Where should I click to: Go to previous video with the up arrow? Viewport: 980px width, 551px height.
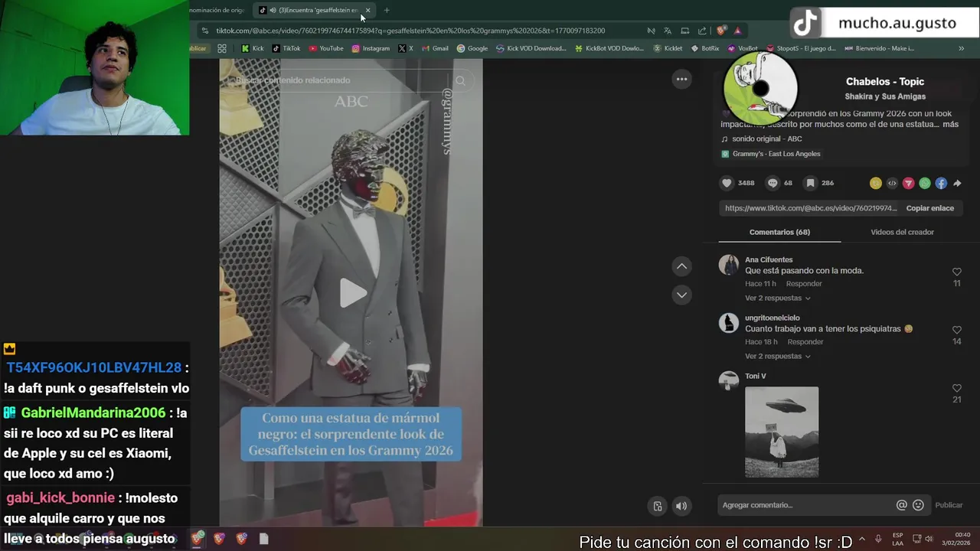(x=681, y=266)
